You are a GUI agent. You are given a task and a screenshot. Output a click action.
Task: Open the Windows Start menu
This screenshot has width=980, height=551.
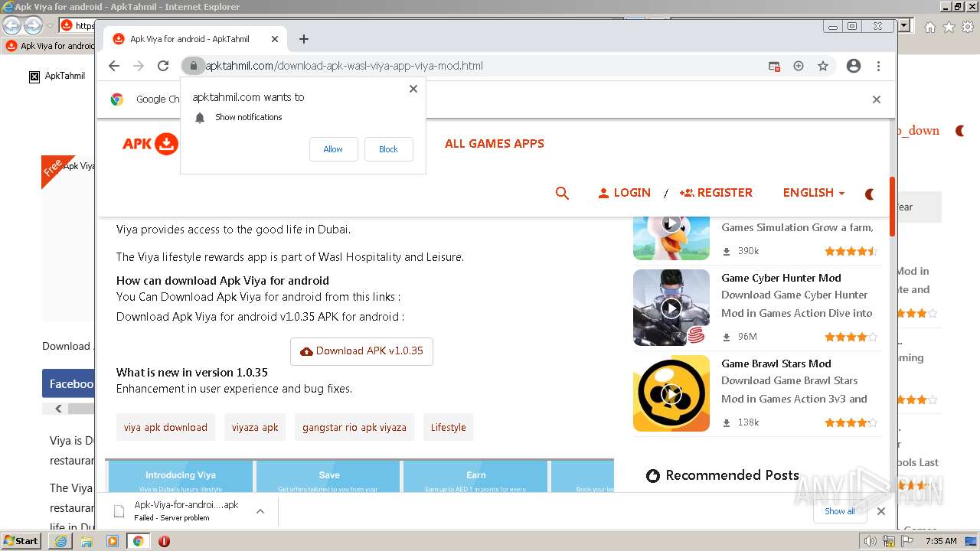(x=21, y=541)
